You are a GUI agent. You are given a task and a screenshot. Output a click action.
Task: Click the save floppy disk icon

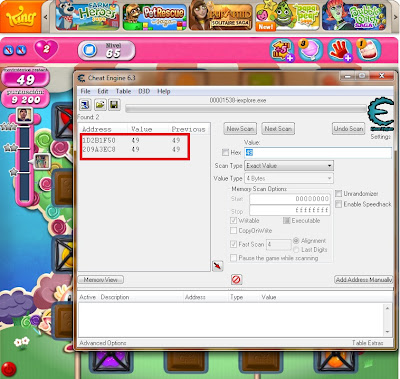(x=114, y=105)
